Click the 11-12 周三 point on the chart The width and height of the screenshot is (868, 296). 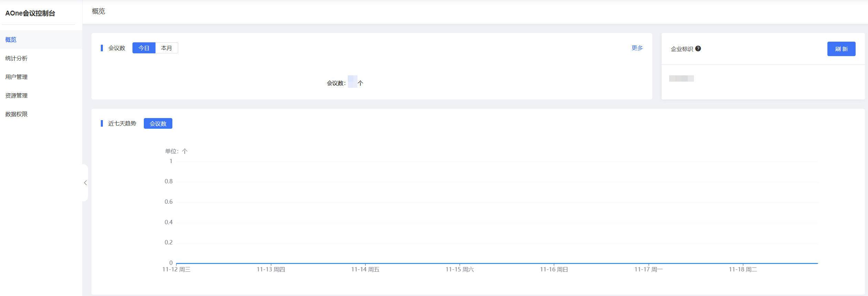176,263
